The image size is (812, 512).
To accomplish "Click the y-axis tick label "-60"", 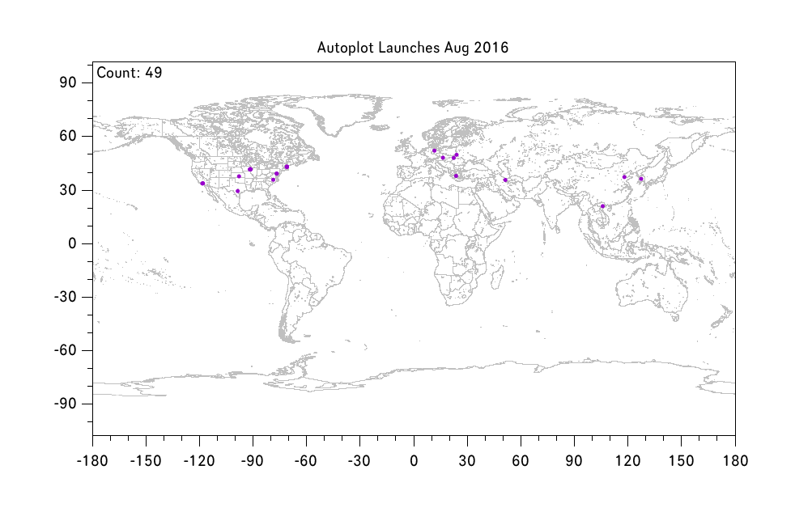I will tap(66, 350).
